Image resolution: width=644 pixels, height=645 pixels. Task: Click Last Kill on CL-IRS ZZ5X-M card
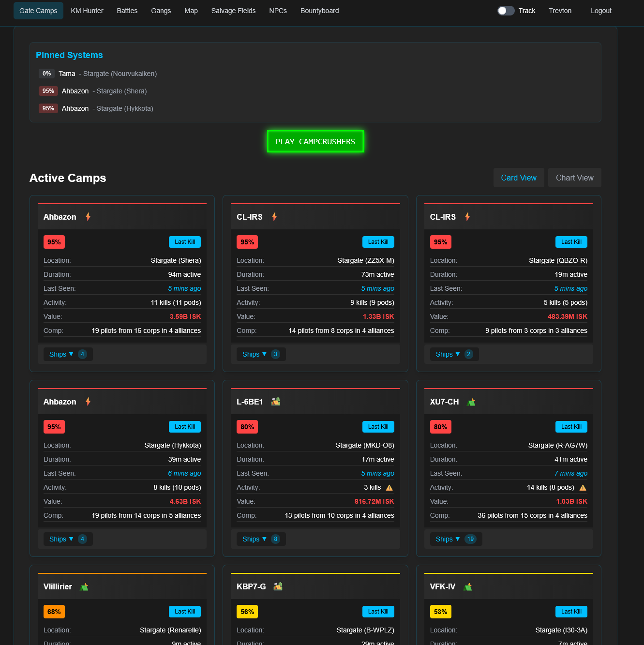378,242
